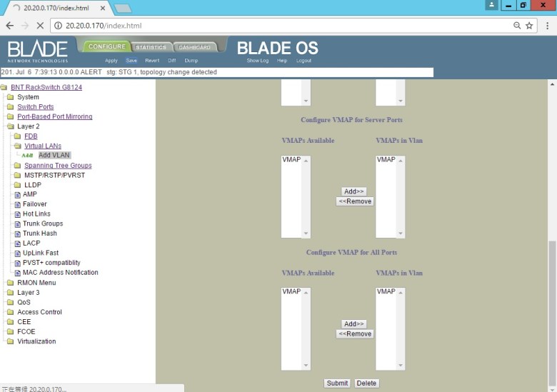Click the browser back arrow

[x=10, y=25]
